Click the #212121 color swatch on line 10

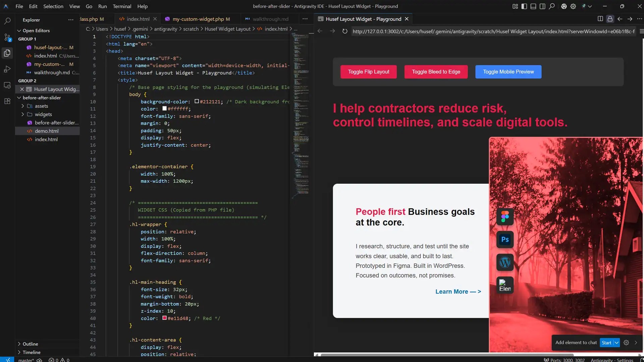[x=197, y=101]
